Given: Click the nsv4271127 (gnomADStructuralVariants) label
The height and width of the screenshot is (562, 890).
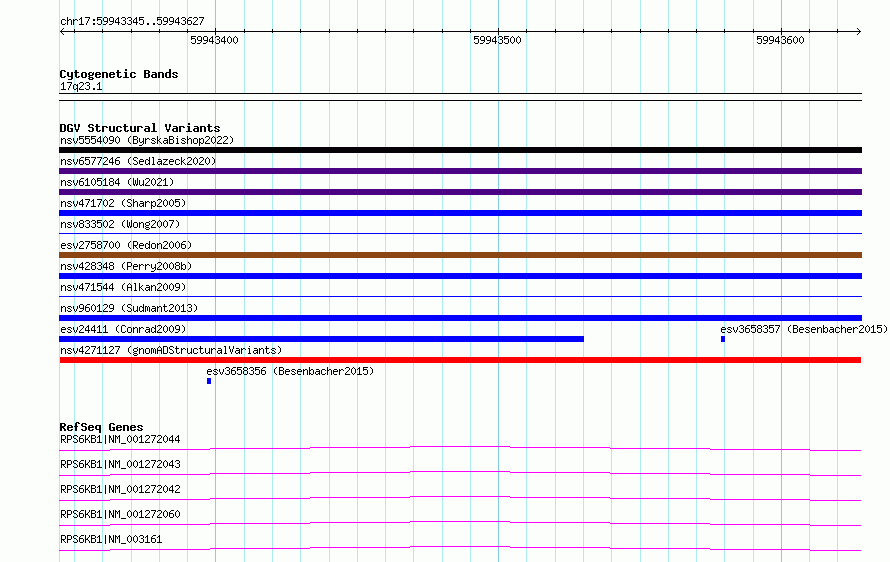Looking at the screenshot, I should 171,350.
